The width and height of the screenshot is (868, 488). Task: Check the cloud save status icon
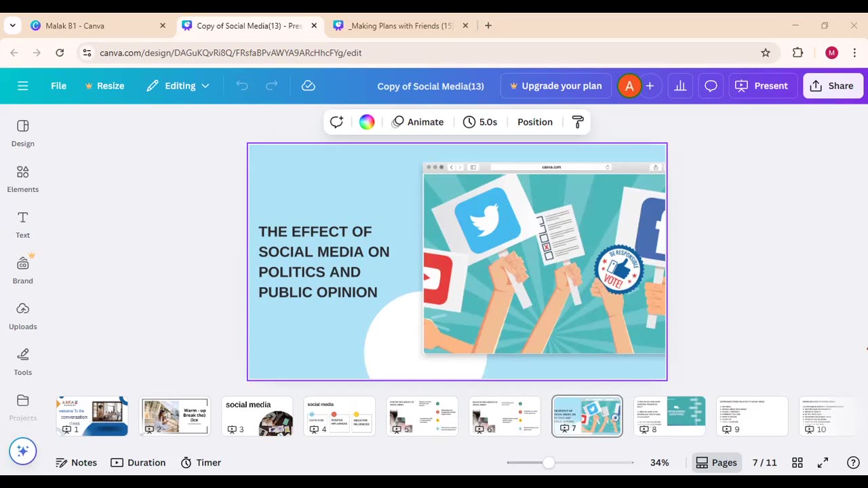(x=309, y=86)
